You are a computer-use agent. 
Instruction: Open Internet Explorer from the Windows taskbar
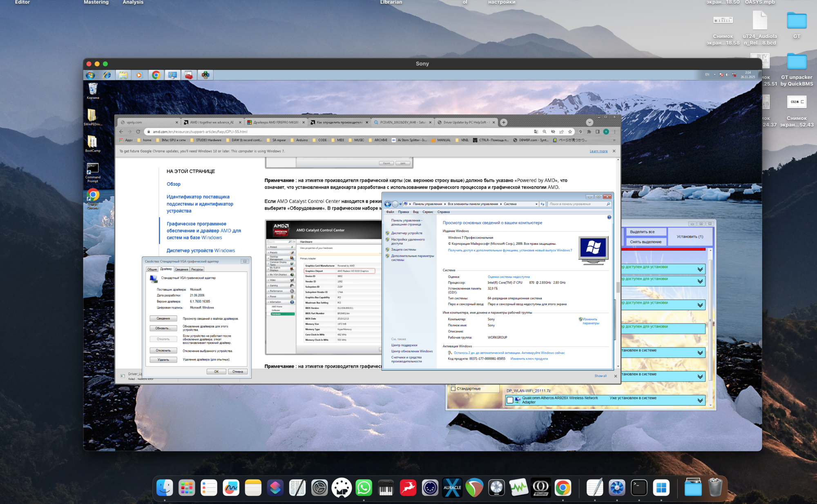tap(107, 75)
